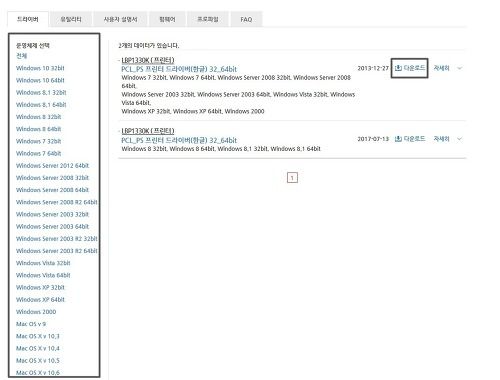Pick Windows 7 64bit from the sidebar

click(39, 153)
